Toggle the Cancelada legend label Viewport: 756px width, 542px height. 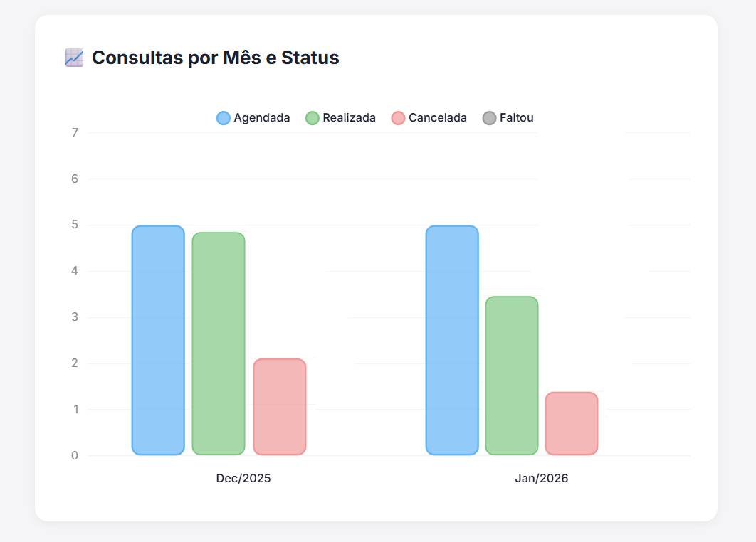pos(437,118)
